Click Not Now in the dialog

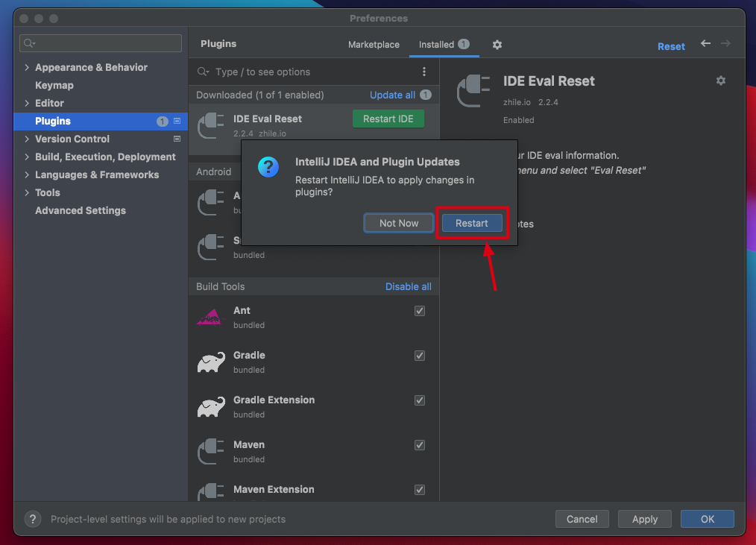399,223
